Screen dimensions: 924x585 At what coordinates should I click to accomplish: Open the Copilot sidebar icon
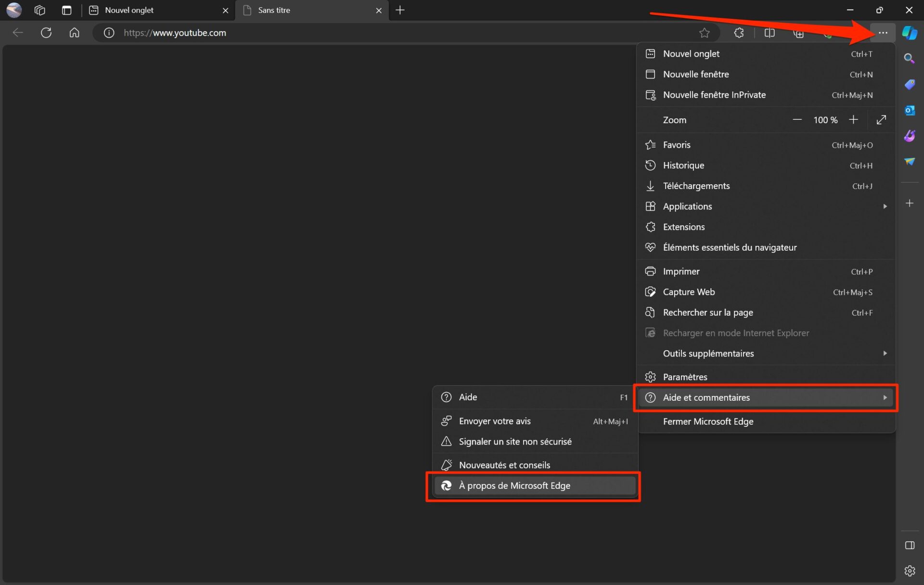tap(909, 33)
